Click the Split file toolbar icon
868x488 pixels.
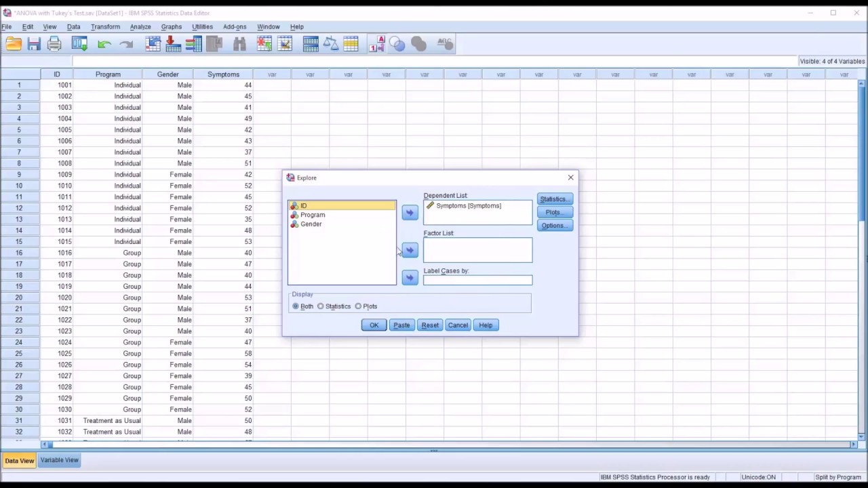311,44
